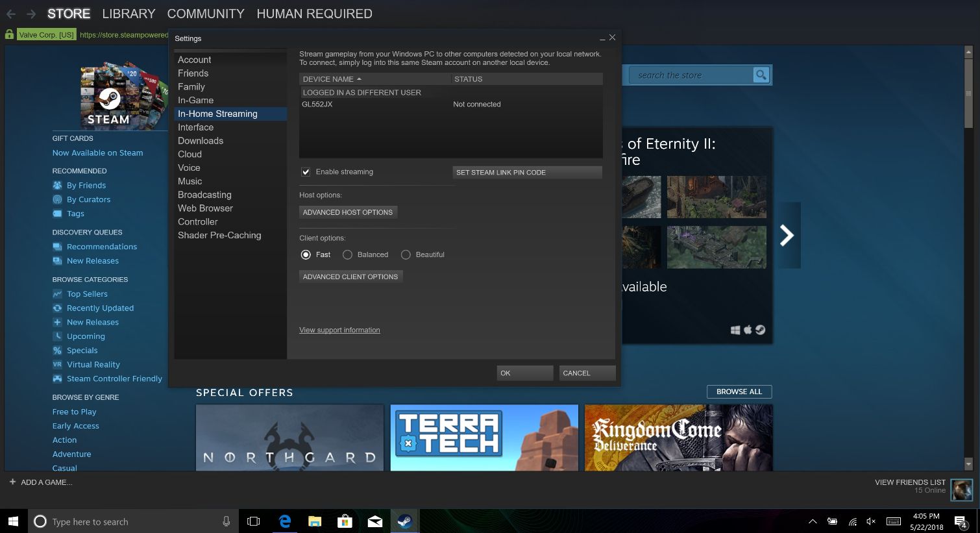Viewport: 980px width, 533px height.
Task: Click the Status column header
Action: tap(527, 79)
